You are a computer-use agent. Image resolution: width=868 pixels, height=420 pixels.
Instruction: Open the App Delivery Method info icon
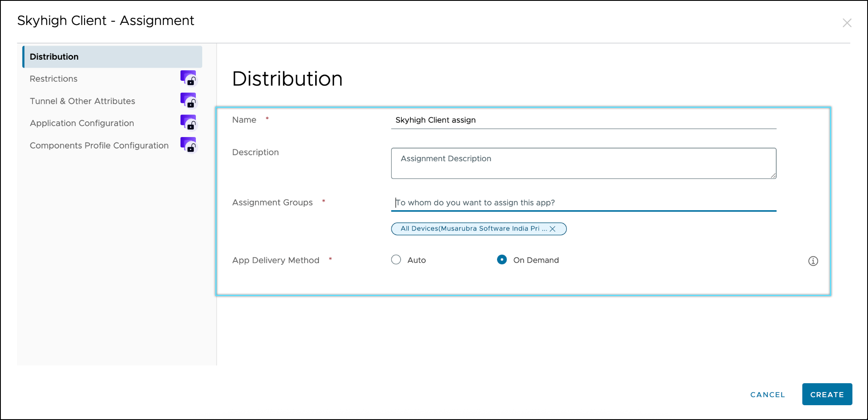click(813, 261)
